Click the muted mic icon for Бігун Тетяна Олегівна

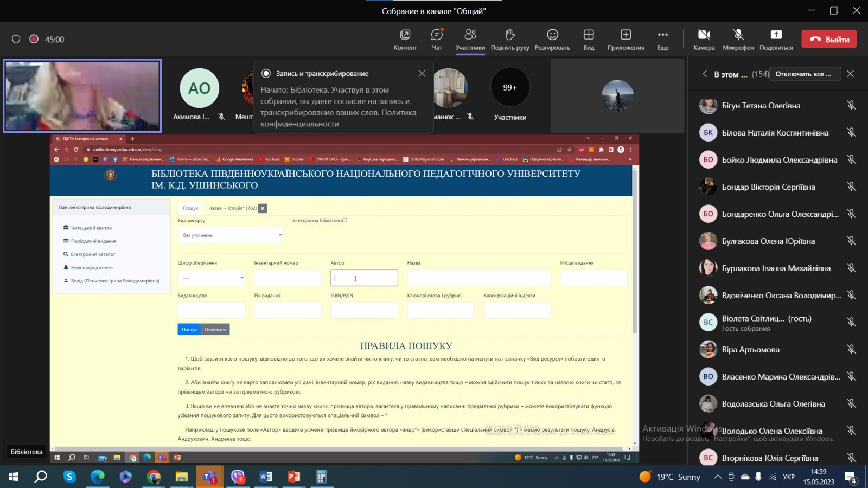[x=851, y=105]
